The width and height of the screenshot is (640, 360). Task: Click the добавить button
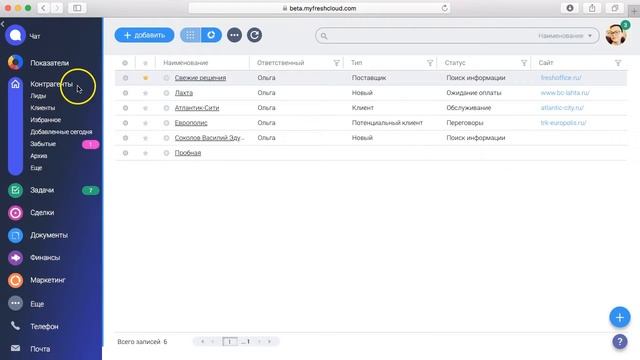tap(144, 35)
